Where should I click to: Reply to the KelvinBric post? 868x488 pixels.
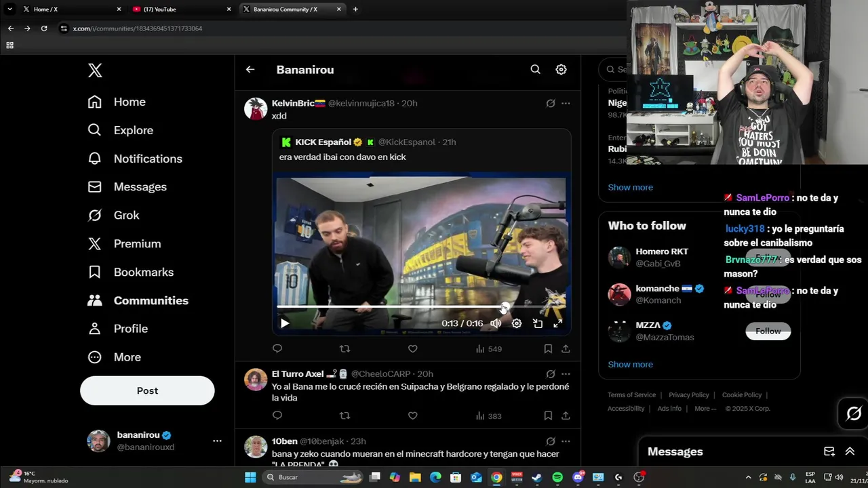pyautogui.click(x=277, y=348)
